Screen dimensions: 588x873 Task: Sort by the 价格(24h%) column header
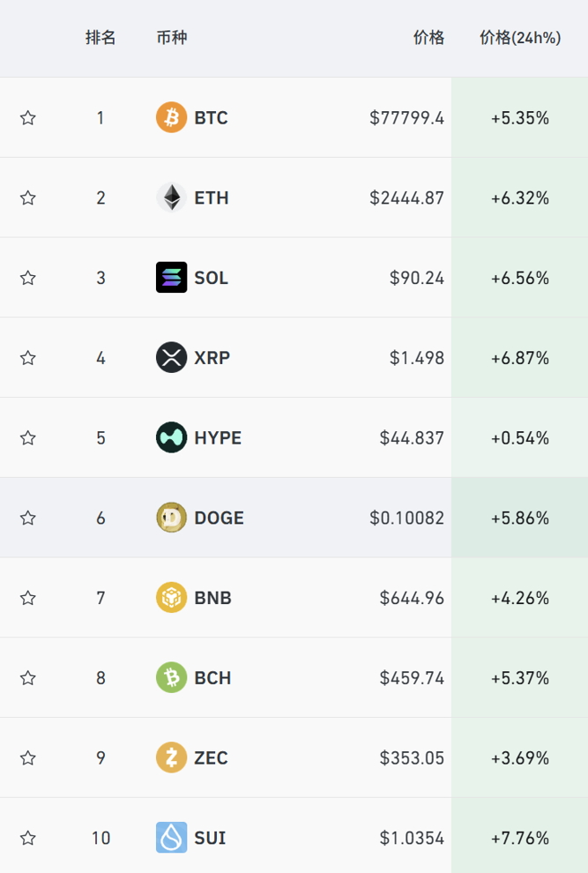click(x=520, y=38)
